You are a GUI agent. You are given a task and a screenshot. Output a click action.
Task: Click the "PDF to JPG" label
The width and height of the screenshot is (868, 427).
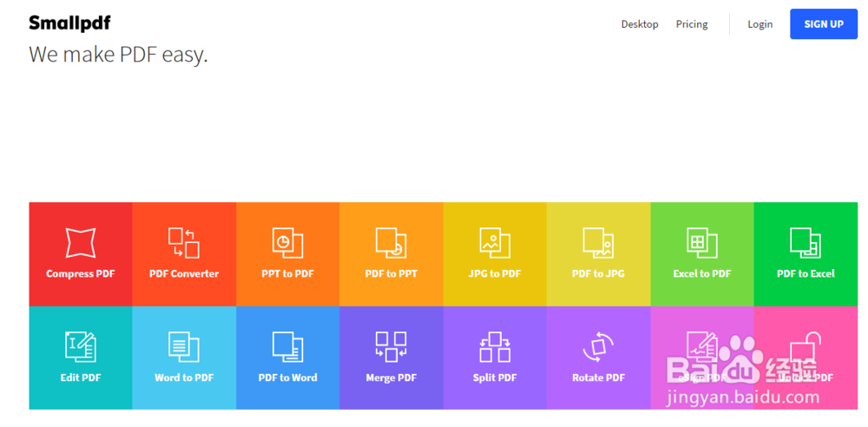click(x=598, y=273)
